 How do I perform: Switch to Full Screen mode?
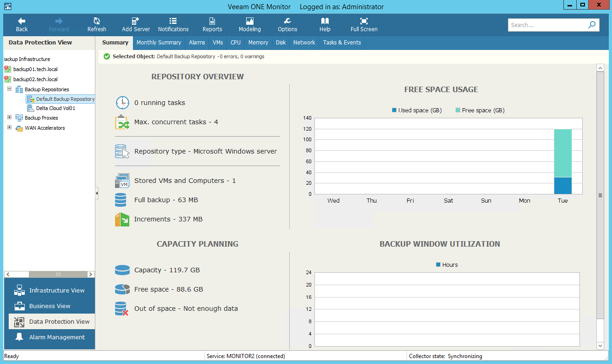(x=364, y=25)
